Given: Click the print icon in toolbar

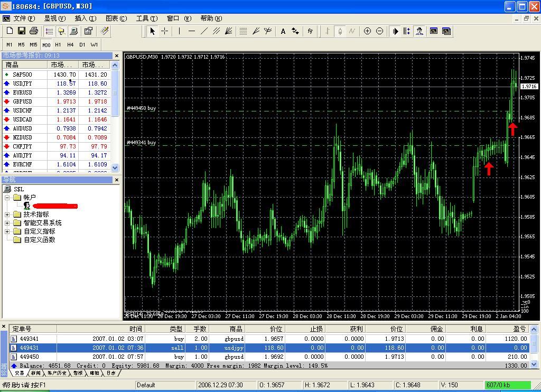Looking at the screenshot, I should (34, 31).
